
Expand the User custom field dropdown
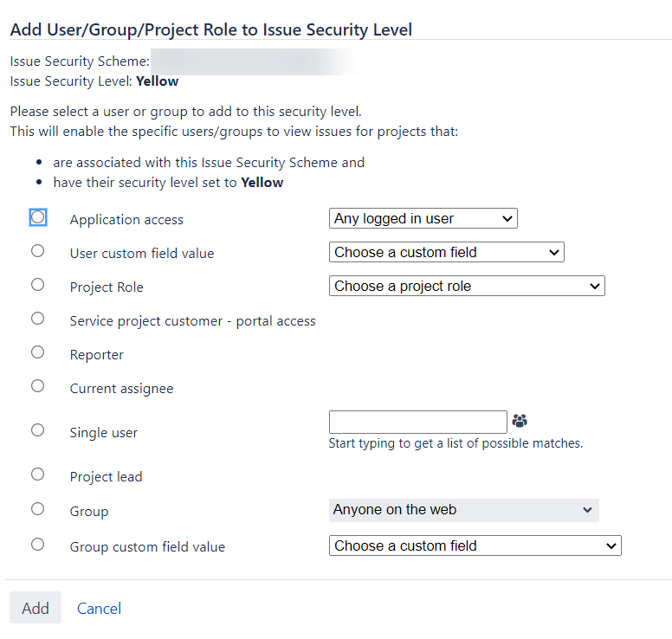click(x=447, y=253)
